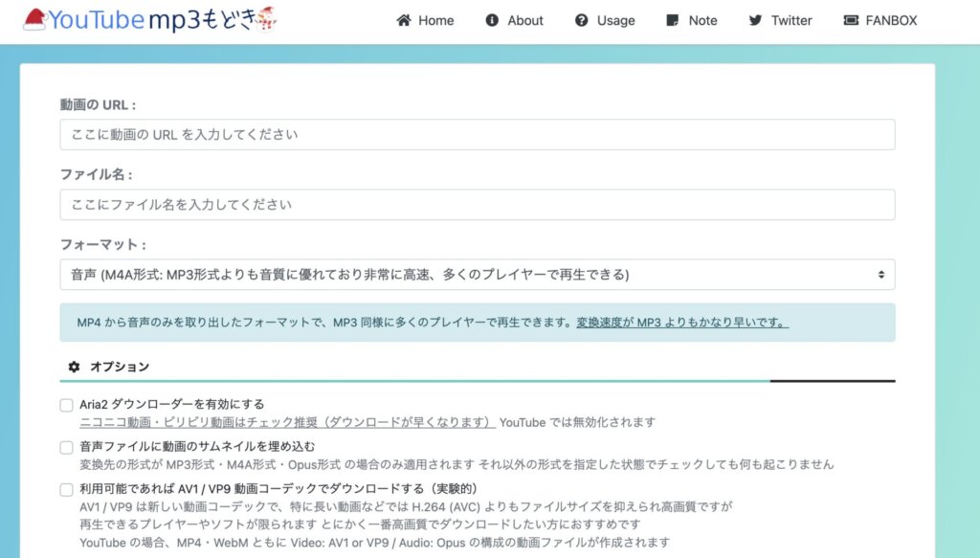Open the フォーマット dropdown (音声 M4A形式)

[478, 275]
